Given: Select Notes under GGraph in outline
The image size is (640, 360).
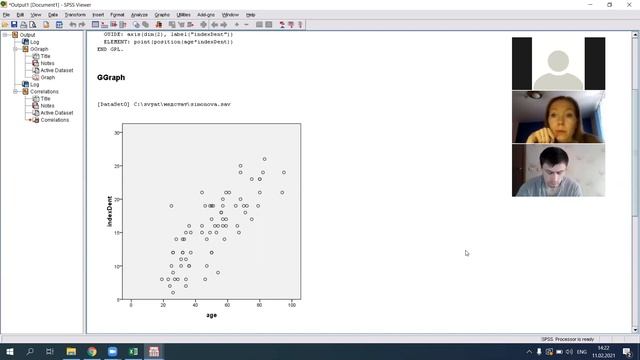Looking at the screenshot, I should coord(47,63).
